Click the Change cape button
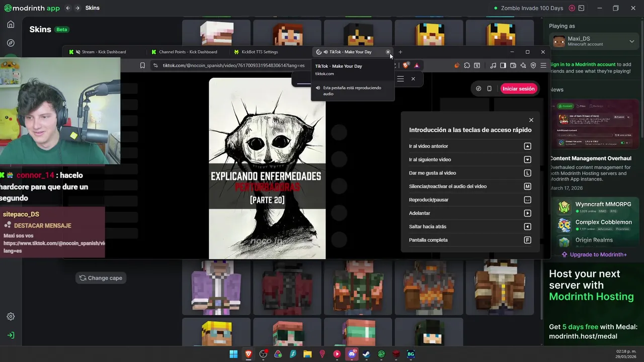This screenshot has height=362, width=644. pyautogui.click(x=101, y=278)
